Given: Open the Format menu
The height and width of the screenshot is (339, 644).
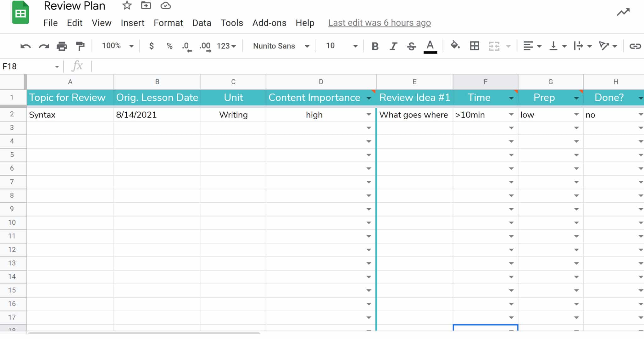Looking at the screenshot, I should (168, 23).
